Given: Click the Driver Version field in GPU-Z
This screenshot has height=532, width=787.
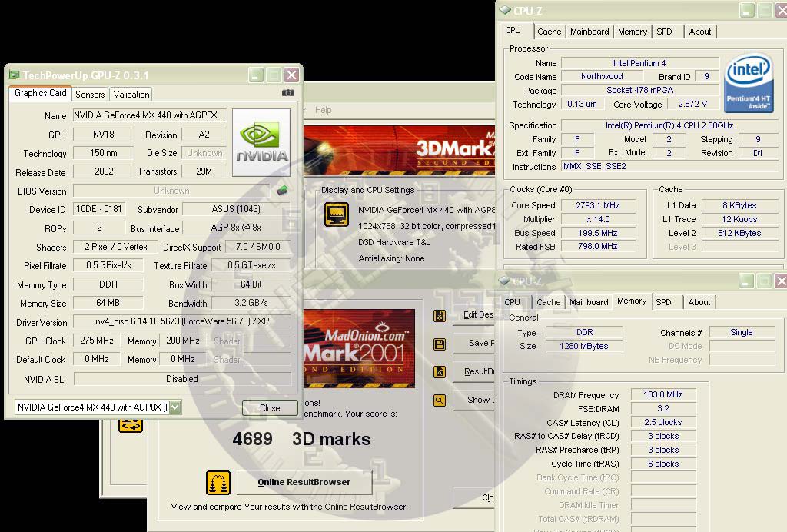Looking at the screenshot, I should tap(182, 321).
